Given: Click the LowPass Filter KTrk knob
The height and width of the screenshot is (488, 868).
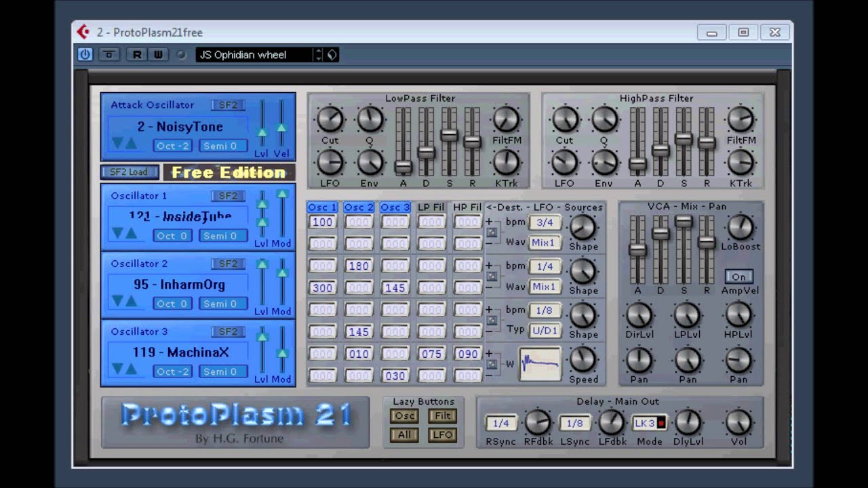Looking at the screenshot, I should click(x=506, y=163).
